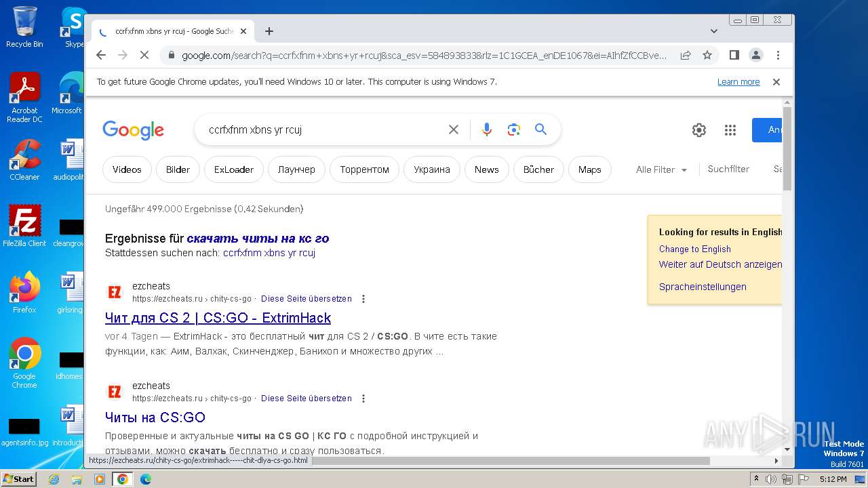
Task: Open more options for second result
Action: 363,399
